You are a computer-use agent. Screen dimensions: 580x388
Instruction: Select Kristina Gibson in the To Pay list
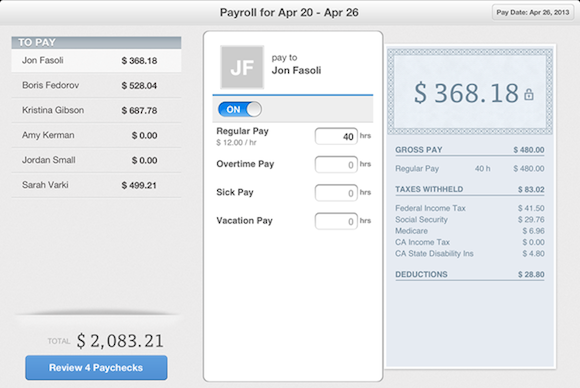96,110
